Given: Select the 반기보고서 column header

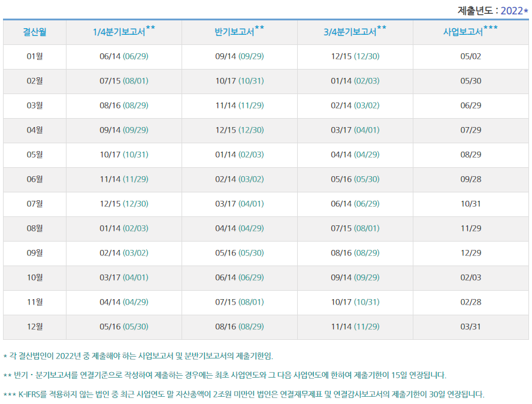Looking at the screenshot, I should coord(240,31).
